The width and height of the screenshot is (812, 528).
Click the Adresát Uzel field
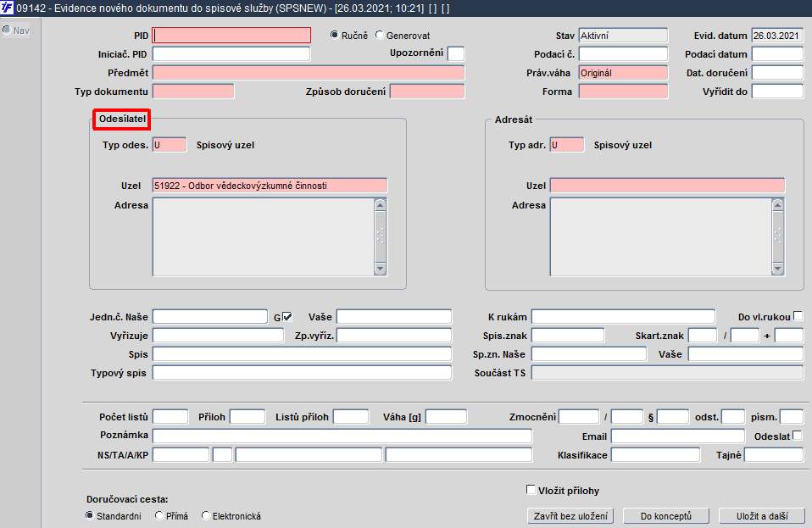click(668, 186)
